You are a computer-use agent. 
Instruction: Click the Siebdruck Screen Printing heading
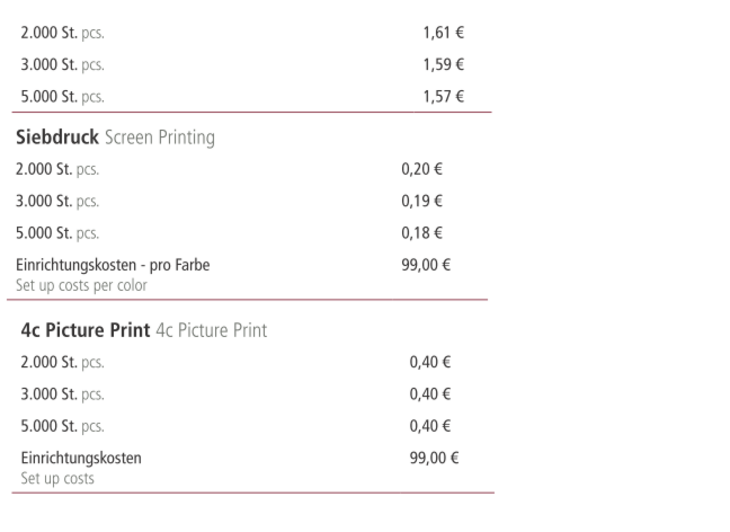[x=115, y=138]
